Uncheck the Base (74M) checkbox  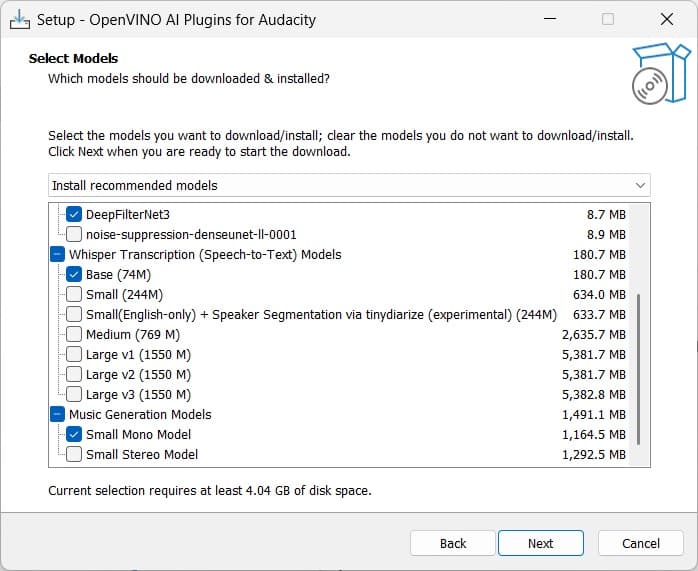(74, 274)
